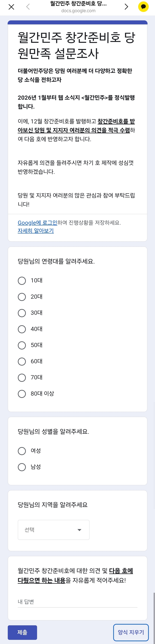Select the 10대 age option

[x=22, y=281]
